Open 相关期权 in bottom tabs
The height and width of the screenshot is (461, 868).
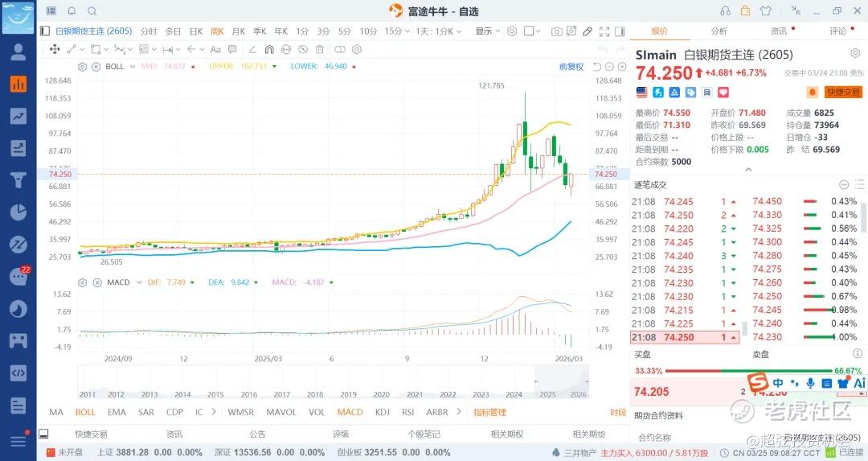click(x=506, y=434)
